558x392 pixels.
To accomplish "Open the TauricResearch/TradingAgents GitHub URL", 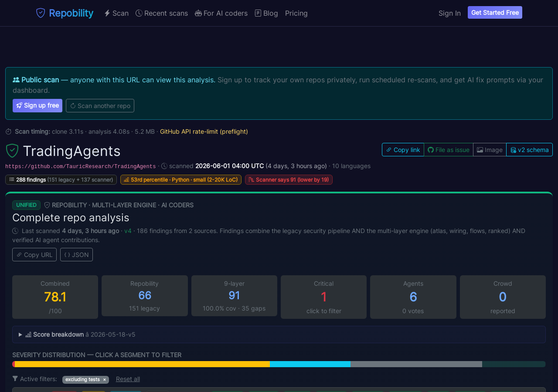I will tap(81, 166).
